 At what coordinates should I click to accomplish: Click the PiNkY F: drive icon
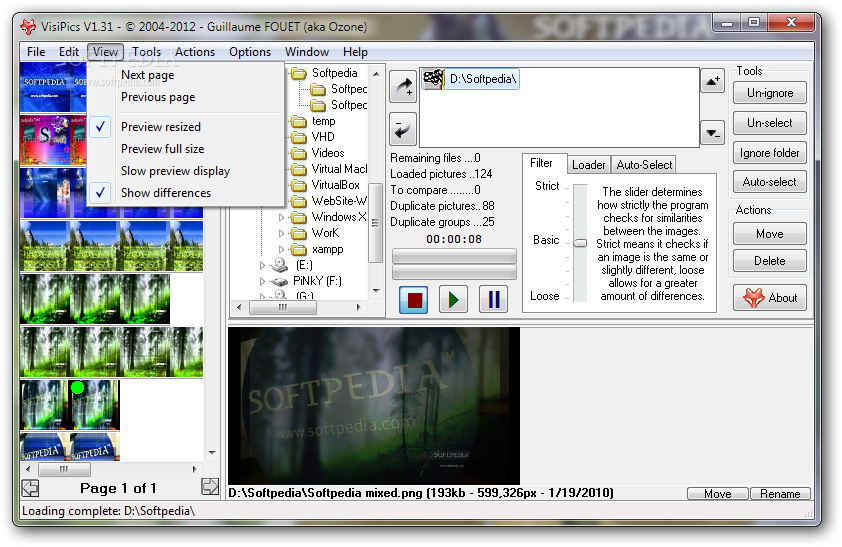(x=279, y=281)
